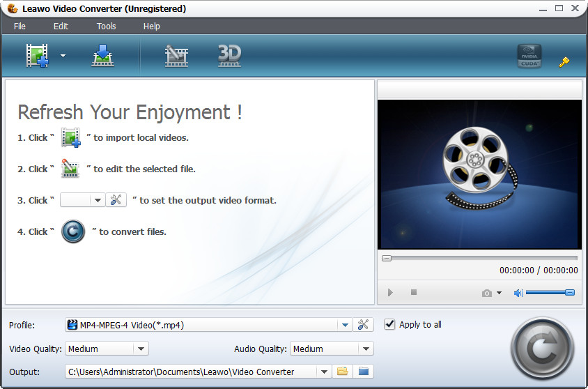588x389 pixels.
Task: Expand the Add Video dropdown arrow
Action: click(63, 56)
